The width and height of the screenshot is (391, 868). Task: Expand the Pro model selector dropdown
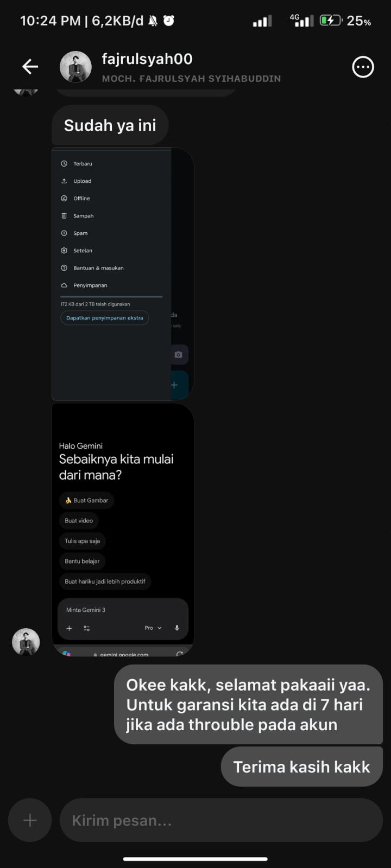(x=152, y=628)
